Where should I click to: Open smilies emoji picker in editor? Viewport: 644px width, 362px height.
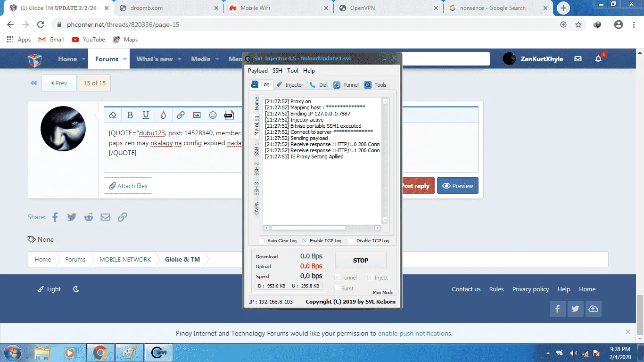213,115
